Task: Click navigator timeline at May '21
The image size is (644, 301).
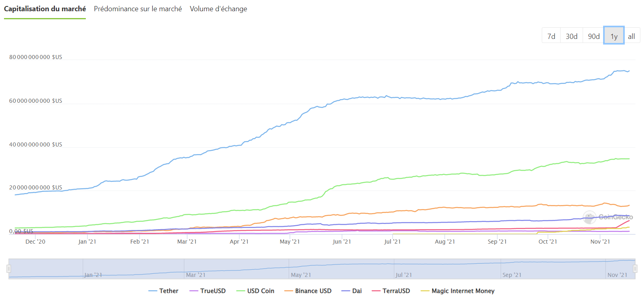Action: (301, 275)
